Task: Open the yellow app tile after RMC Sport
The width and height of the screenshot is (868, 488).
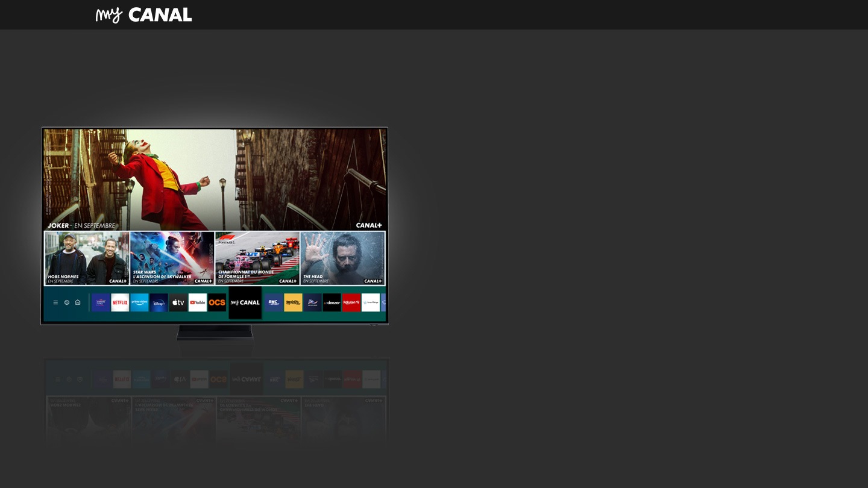Action: click(293, 302)
